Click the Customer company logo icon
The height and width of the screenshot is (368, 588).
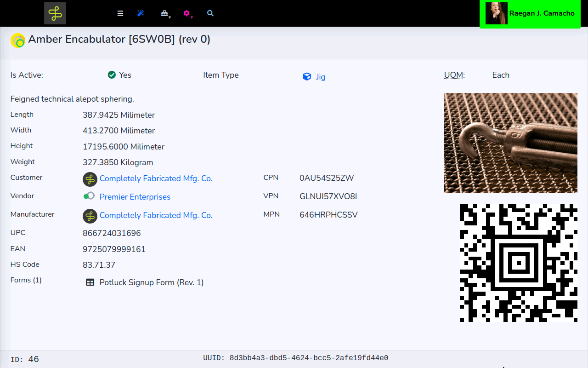90,179
